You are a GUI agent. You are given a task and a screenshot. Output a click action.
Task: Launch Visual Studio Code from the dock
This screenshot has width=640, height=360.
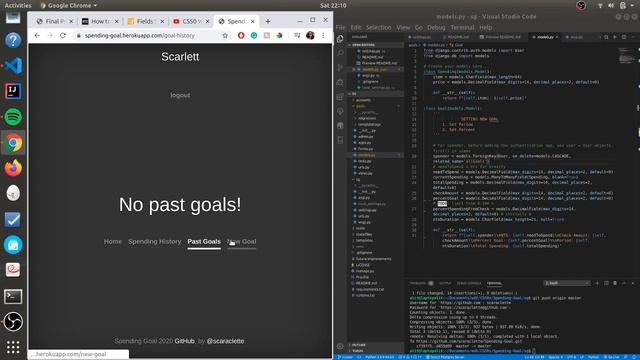point(13,65)
